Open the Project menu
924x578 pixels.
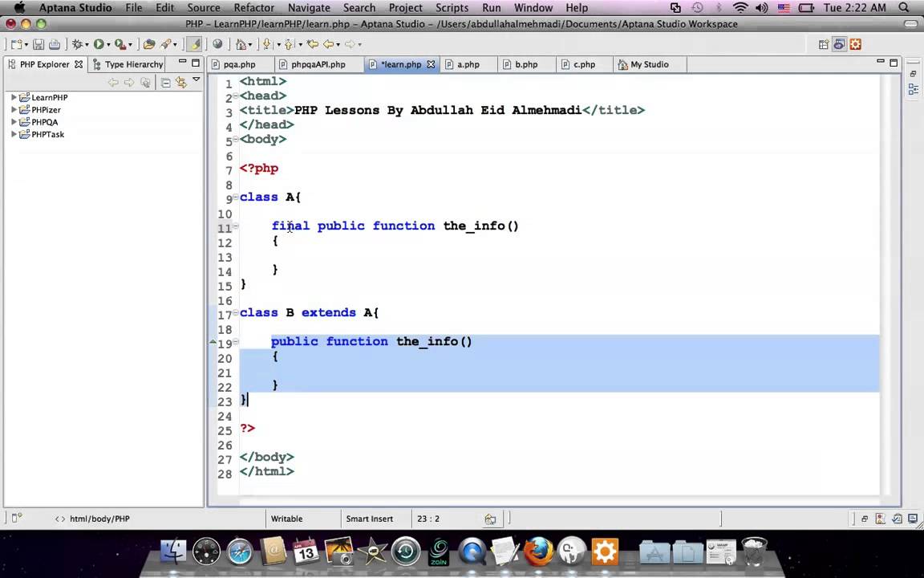tap(405, 8)
